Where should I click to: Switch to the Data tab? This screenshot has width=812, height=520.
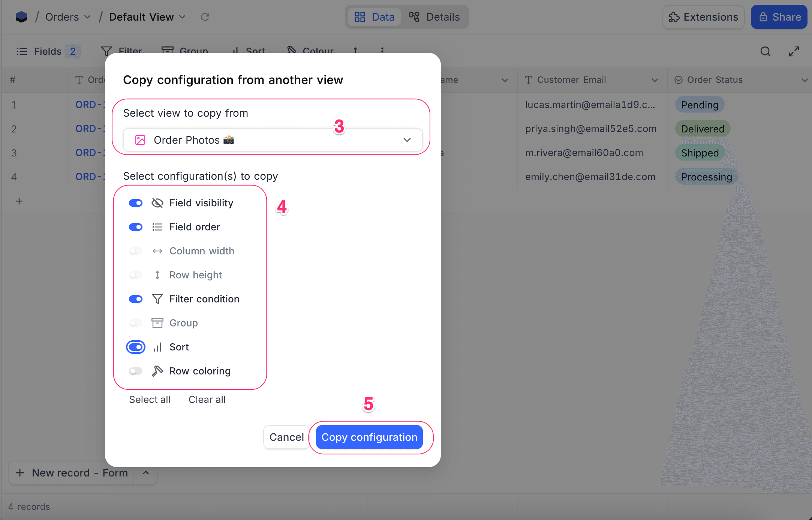[374, 17]
